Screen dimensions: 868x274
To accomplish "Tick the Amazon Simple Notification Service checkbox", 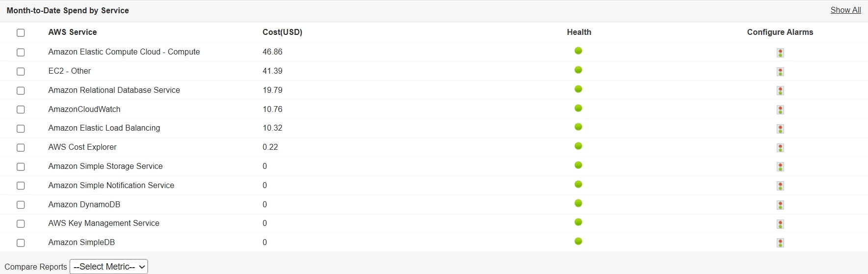I will (21, 186).
